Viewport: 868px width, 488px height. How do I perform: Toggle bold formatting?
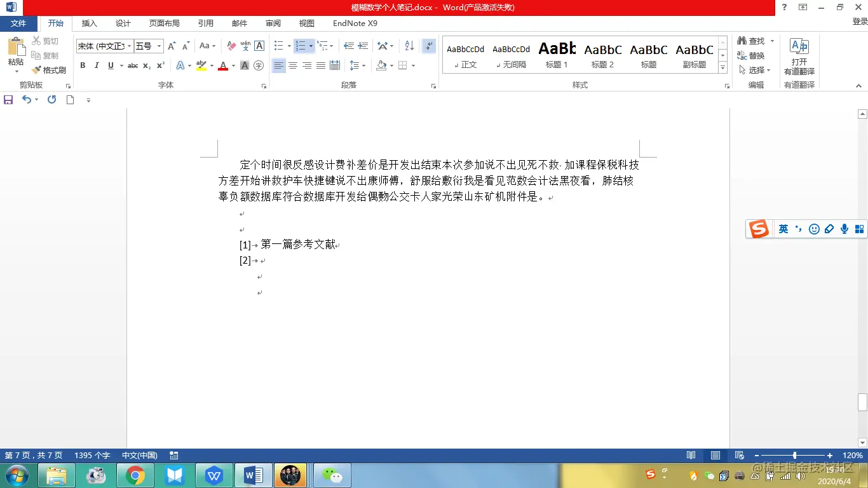[x=82, y=65]
